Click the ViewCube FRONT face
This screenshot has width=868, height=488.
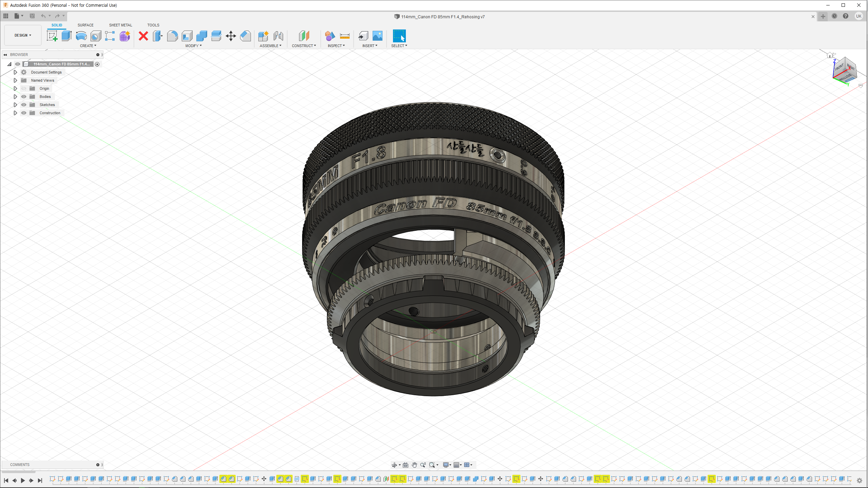(x=839, y=68)
